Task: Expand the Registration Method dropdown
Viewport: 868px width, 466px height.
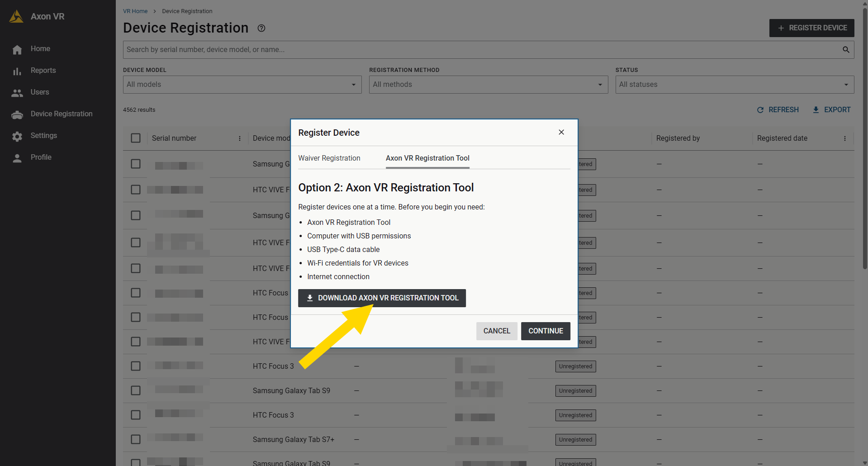Action: pos(489,85)
